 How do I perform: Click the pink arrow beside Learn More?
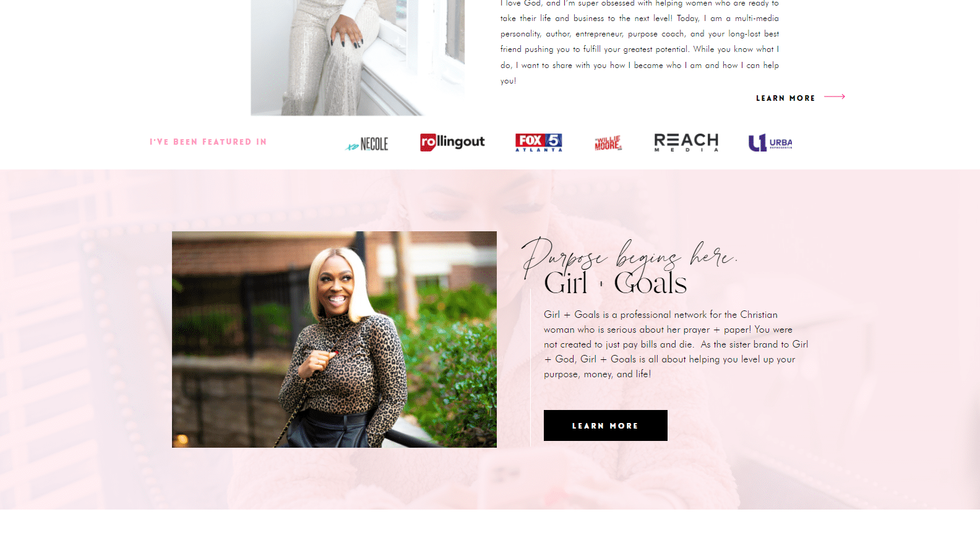[835, 96]
